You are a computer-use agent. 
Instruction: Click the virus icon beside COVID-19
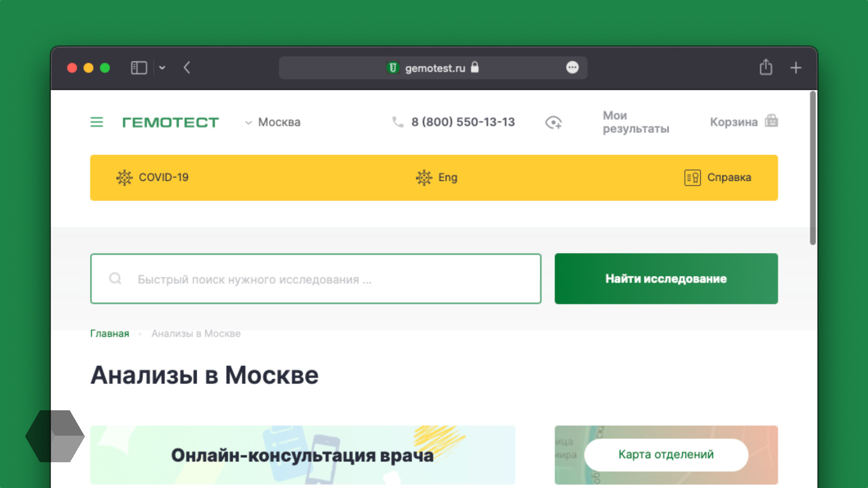click(124, 178)
